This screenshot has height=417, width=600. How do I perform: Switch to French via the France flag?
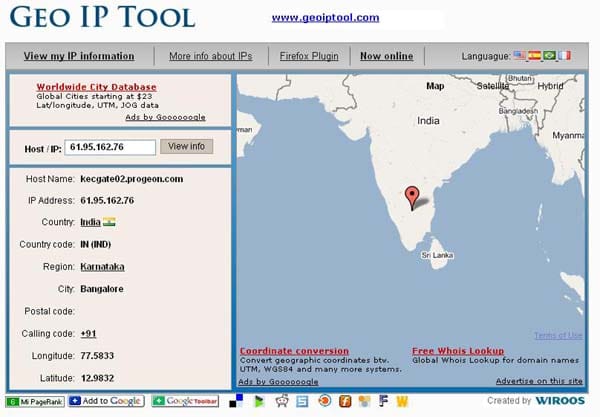[564, 56]
